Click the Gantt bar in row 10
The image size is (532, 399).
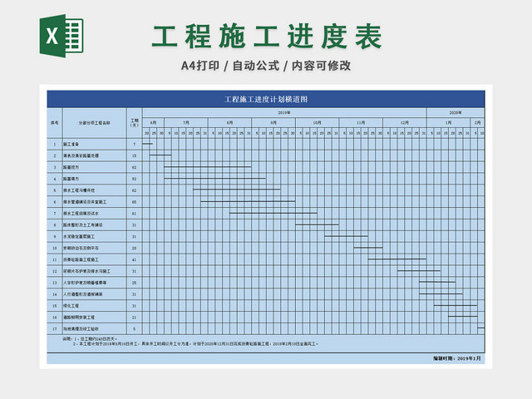(368, 248)
